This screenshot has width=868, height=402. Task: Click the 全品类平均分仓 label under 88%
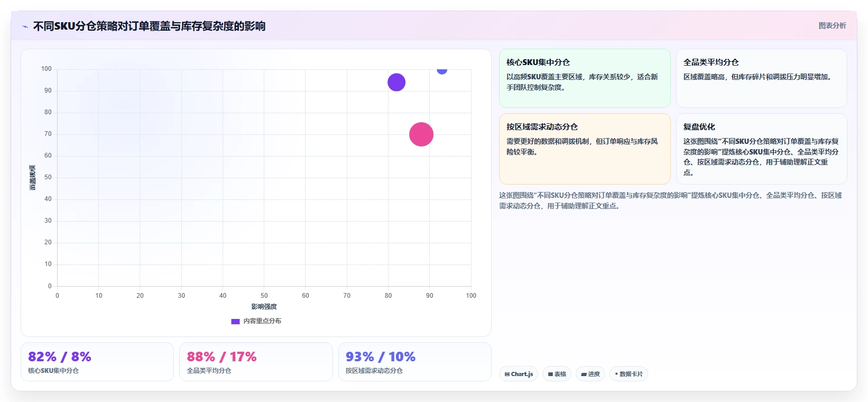tap(209, 371)
